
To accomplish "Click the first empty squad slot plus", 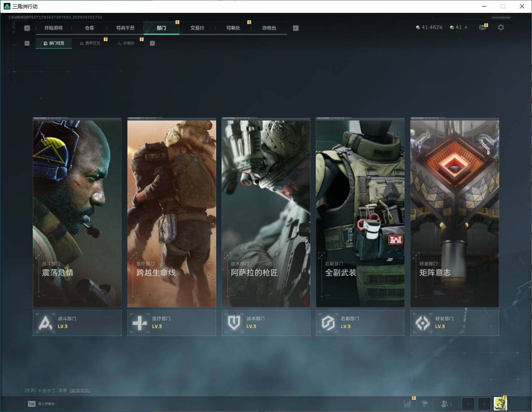I will coord(468,403).
